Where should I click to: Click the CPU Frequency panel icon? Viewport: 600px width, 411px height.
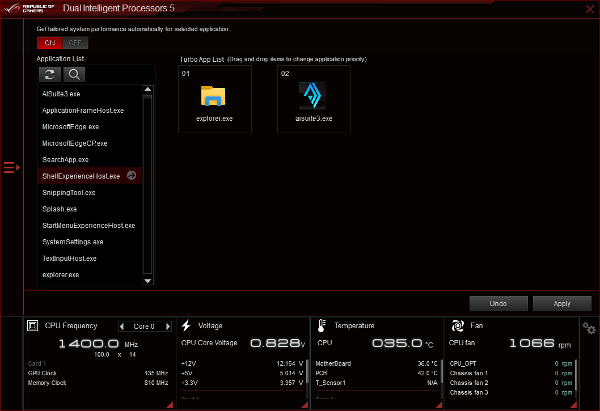click(34, 325)
